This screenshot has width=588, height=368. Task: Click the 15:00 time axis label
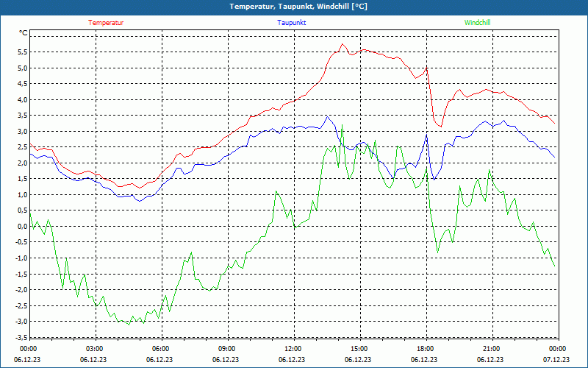point(360,349)
